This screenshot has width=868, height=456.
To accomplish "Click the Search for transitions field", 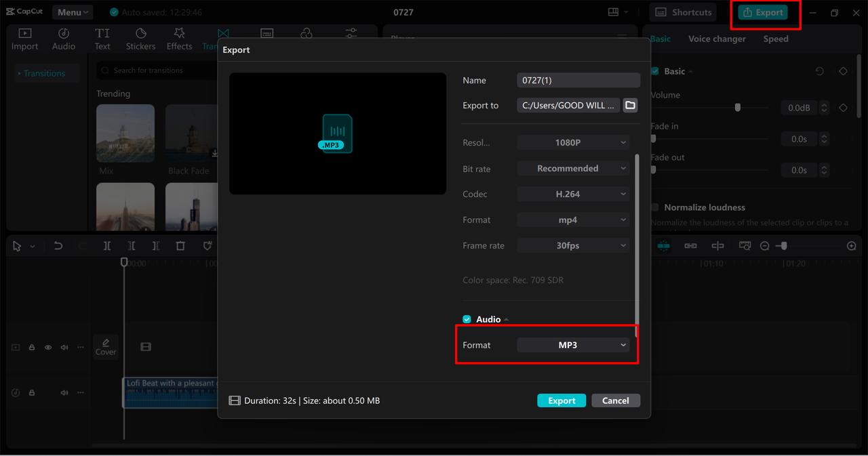I will tap(157, 70).
